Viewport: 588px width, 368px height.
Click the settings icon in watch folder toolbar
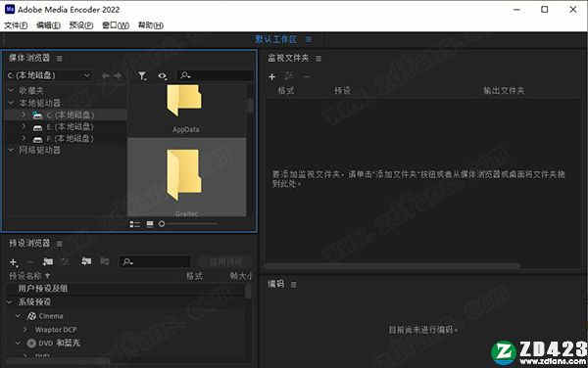288,76
